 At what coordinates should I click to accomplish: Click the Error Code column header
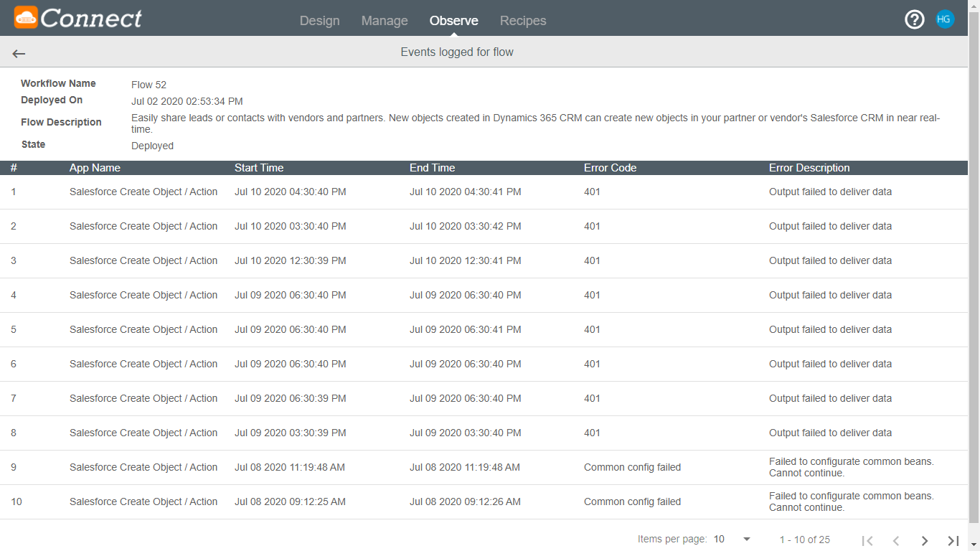[x=611, y=168]
